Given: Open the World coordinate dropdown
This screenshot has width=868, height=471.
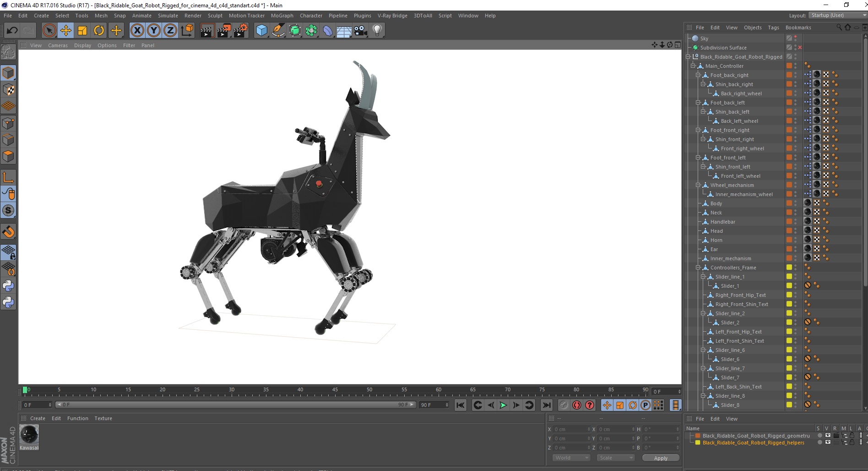Looking at the screenshot, I should (x=571, y=458).
